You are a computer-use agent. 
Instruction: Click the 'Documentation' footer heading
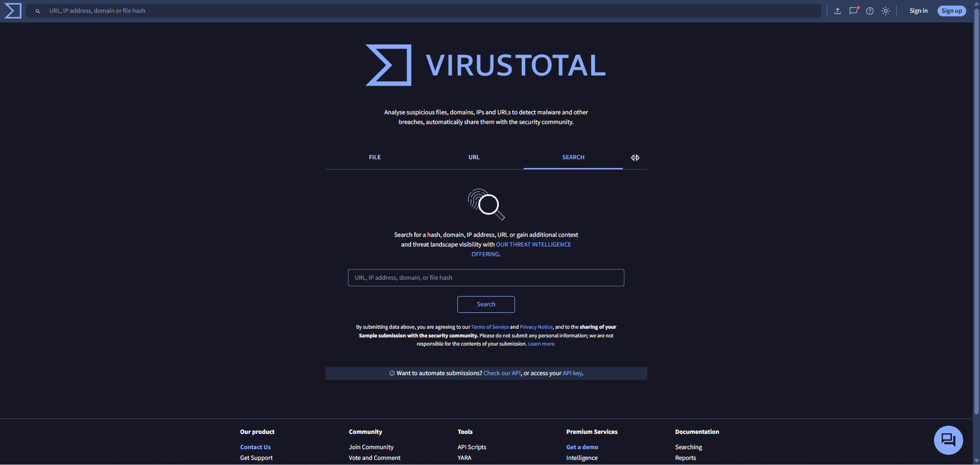697,432
